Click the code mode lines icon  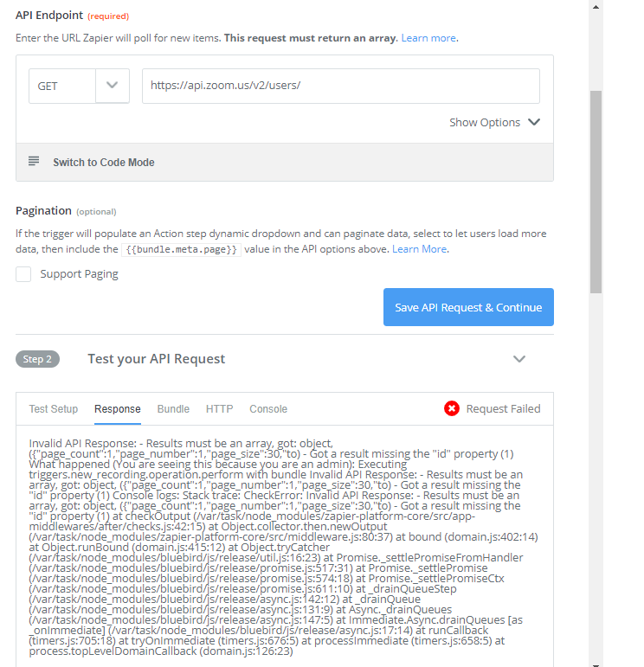coord(34,161)
